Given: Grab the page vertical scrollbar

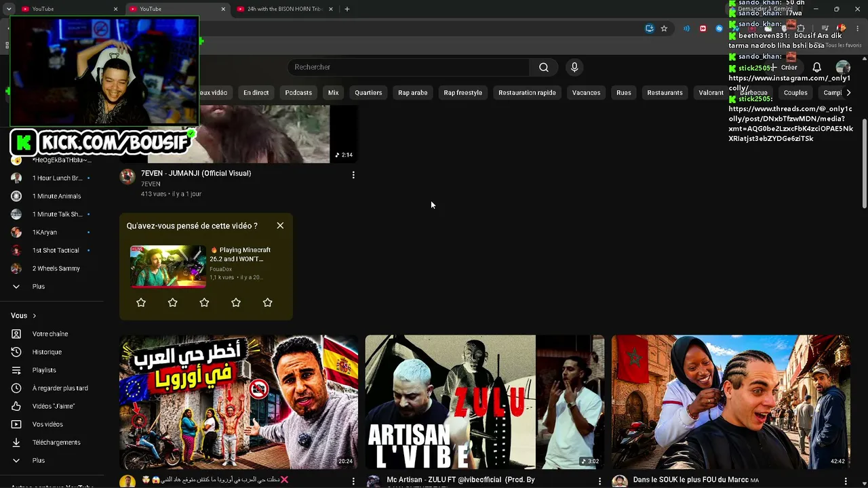Looking at the screenshot, I should point(864,163).
